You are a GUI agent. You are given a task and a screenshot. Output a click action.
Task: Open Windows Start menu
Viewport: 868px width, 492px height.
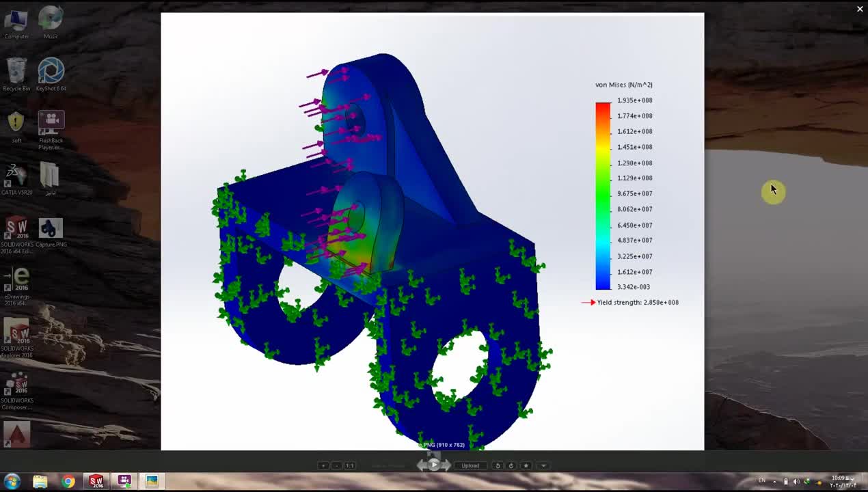12,482
